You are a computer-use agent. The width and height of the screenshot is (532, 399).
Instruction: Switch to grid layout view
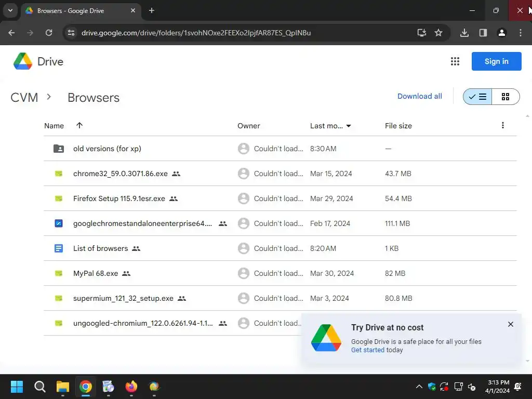506,97
